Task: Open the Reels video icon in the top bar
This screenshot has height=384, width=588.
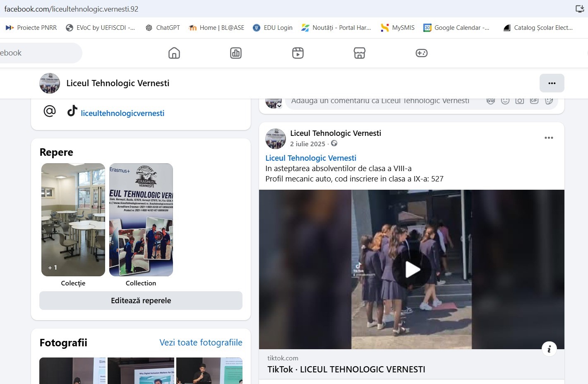Action: pos(298,53)
